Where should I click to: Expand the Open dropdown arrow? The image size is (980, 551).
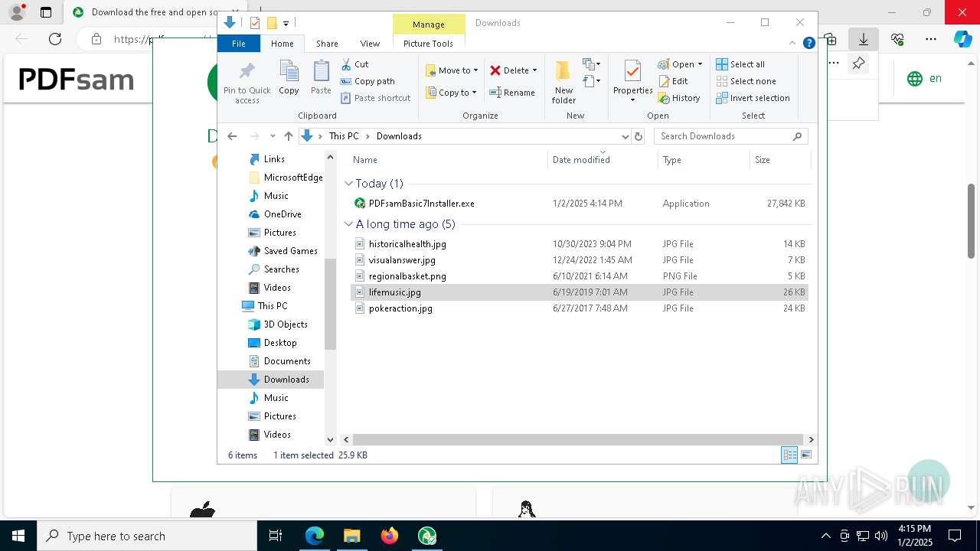[700, 64]
